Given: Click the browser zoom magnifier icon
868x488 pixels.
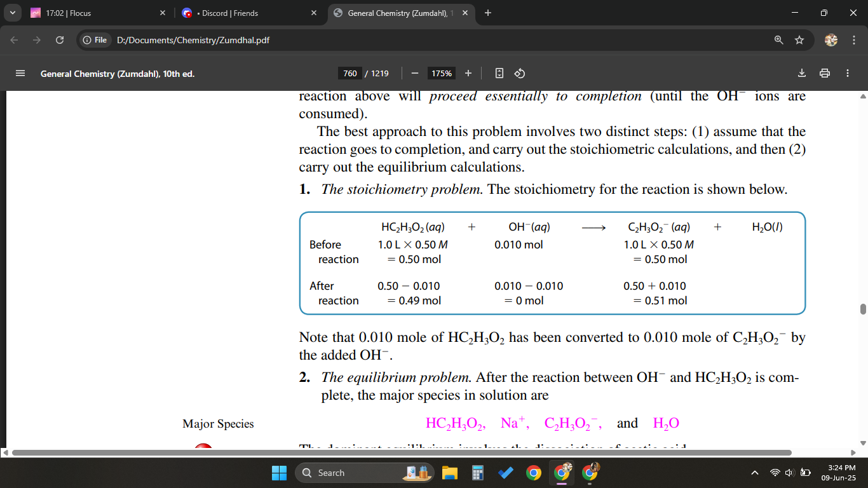Looking at the screenshot, I should [x=779, y=40].
